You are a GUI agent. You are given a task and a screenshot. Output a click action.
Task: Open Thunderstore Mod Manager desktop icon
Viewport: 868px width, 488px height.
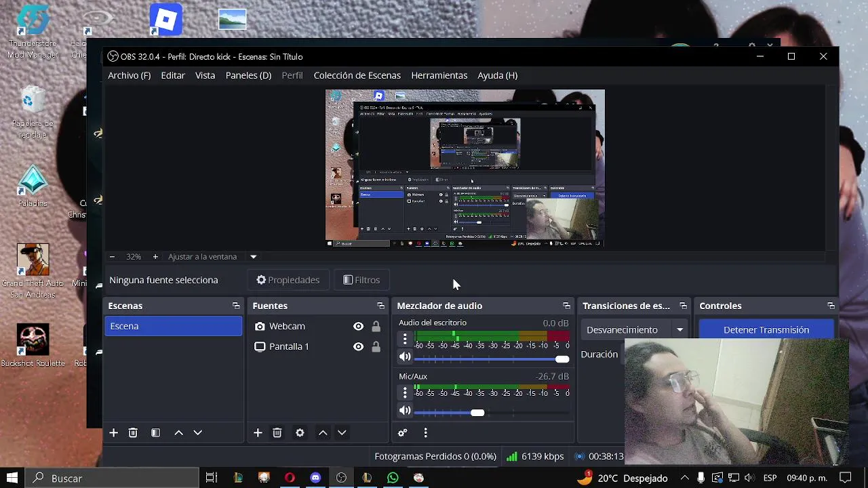(x=33, y=32)
